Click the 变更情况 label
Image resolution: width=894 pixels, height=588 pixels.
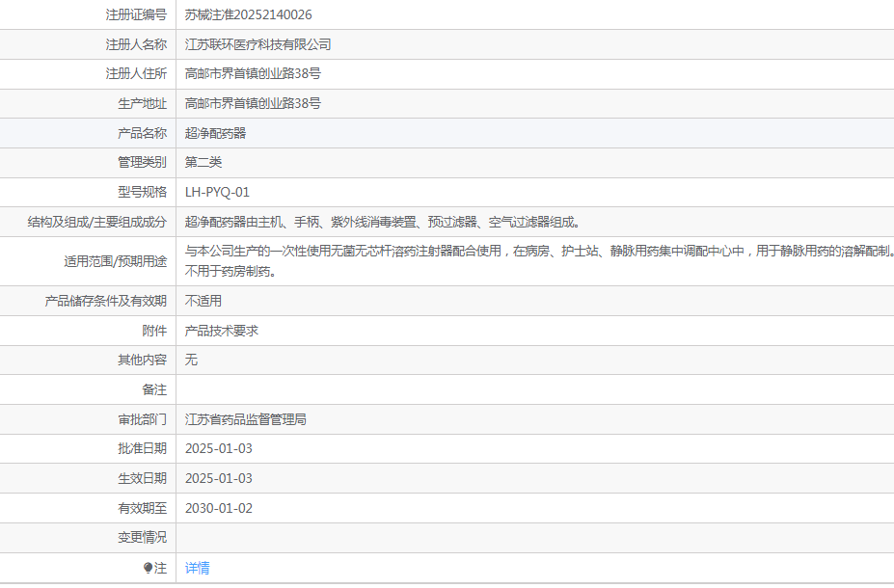click(143, 537)
